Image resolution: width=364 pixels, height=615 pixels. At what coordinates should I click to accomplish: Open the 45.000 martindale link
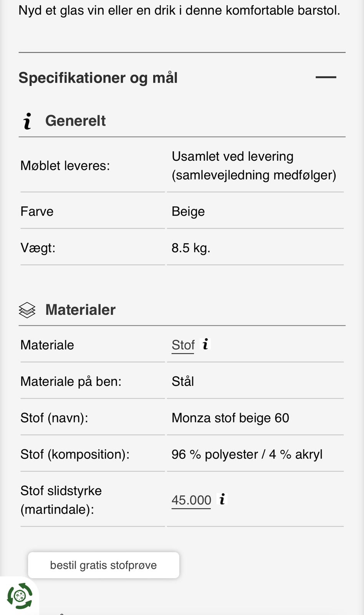point(191,500)
